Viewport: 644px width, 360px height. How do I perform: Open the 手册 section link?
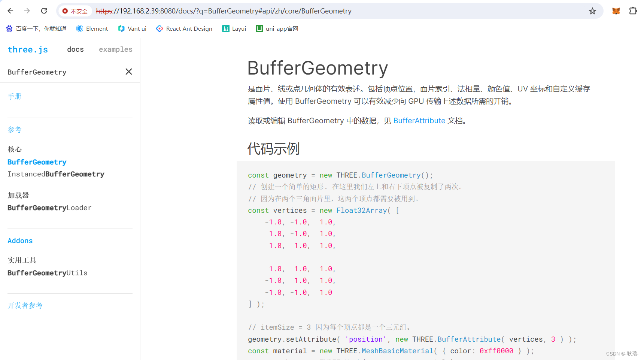click(15, 96)
